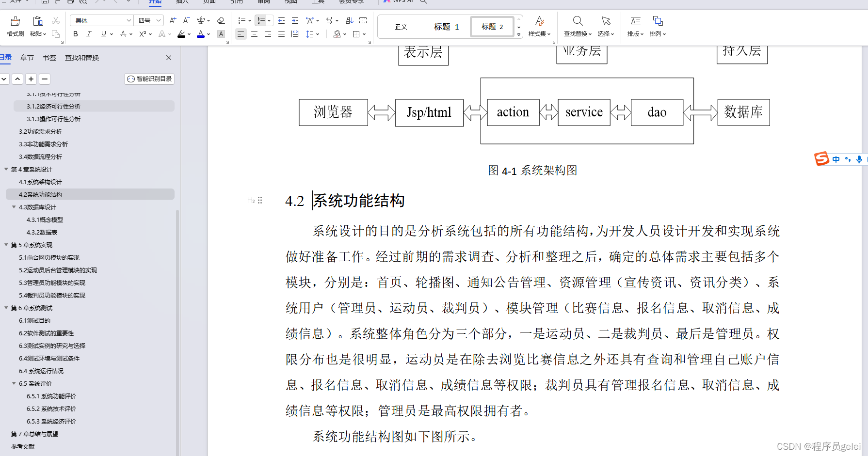Close the navigation pane with X
868x456 pixels.
[x=169, y=58]
